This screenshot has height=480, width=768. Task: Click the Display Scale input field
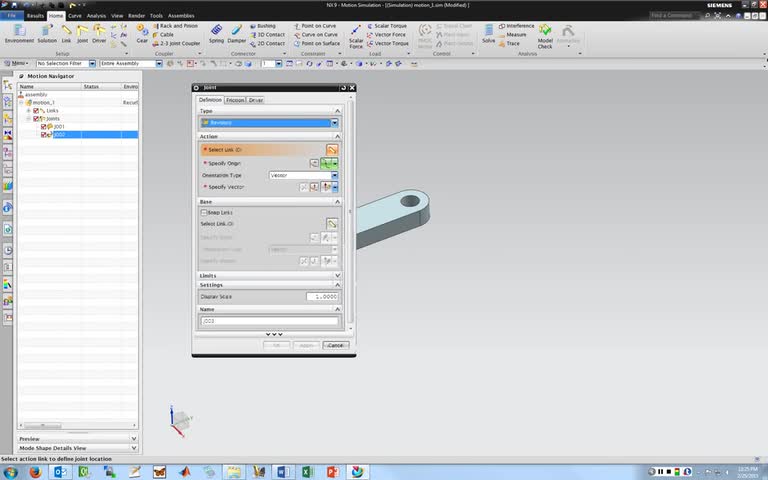322,297
